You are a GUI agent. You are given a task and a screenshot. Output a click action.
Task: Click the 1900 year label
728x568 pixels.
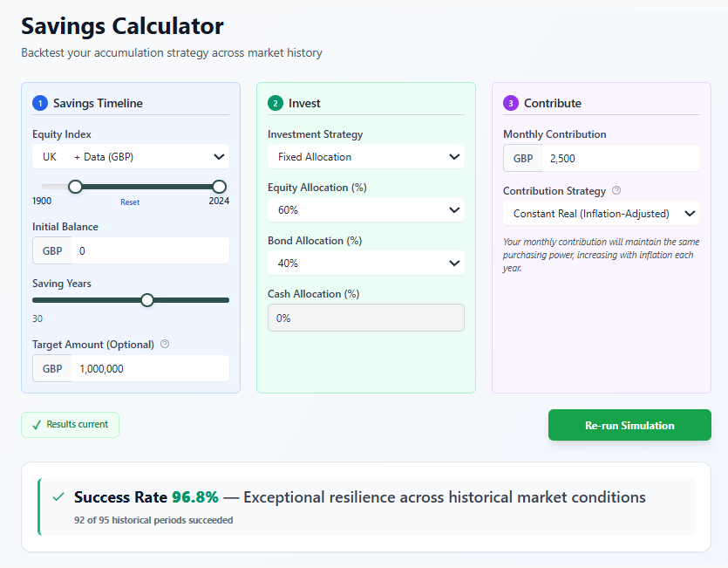click(x=42, y=201)
